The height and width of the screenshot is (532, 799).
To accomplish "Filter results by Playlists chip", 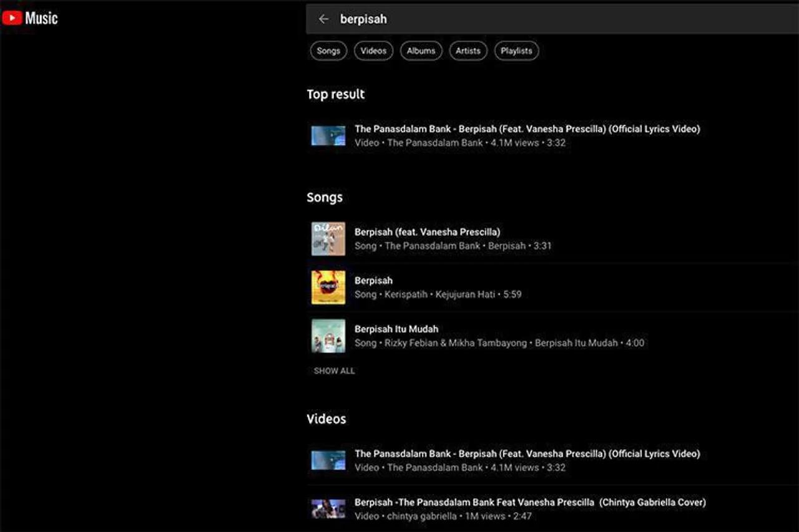I will click(x=516, y=51).
